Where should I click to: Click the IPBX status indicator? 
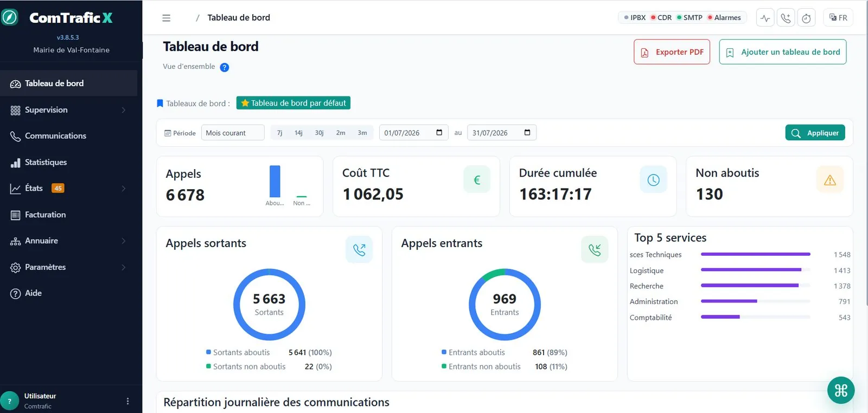[x=635, y=17]
